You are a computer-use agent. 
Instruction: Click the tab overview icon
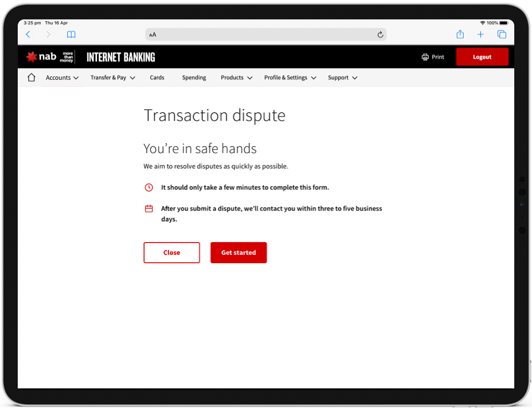click(502, 34)
